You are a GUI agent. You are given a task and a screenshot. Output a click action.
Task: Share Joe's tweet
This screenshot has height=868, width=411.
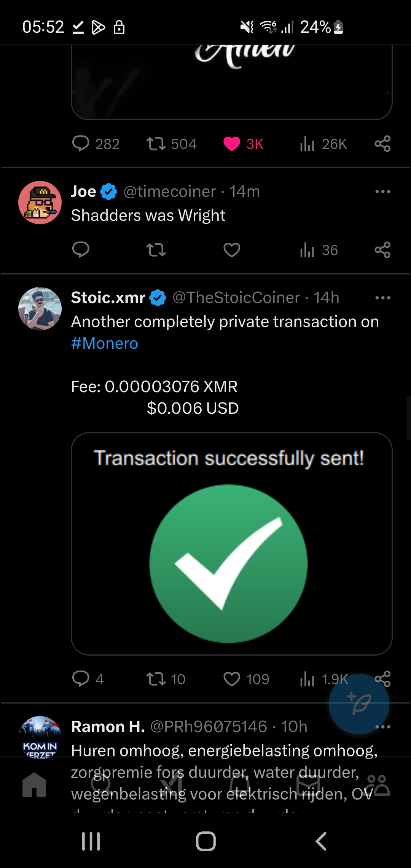[382, 250]
